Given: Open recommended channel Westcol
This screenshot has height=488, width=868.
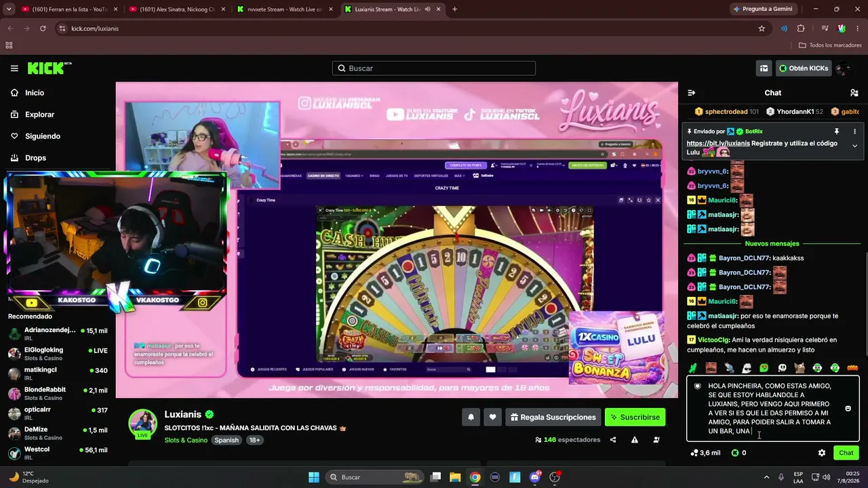Looking at the screenshot, I should tap(58, 453).
